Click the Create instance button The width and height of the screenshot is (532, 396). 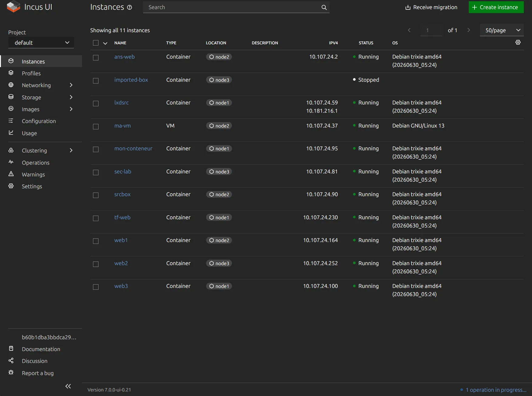(496, 7)
